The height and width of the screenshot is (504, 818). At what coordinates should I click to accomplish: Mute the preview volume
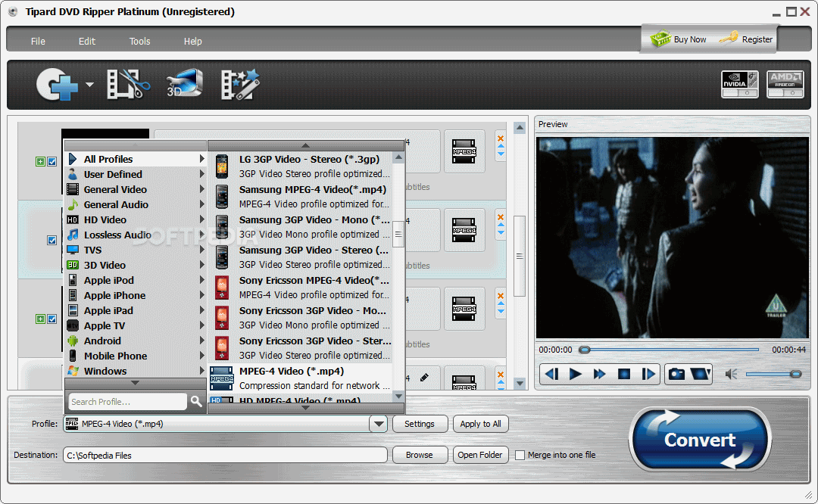(x=731, y=374)
